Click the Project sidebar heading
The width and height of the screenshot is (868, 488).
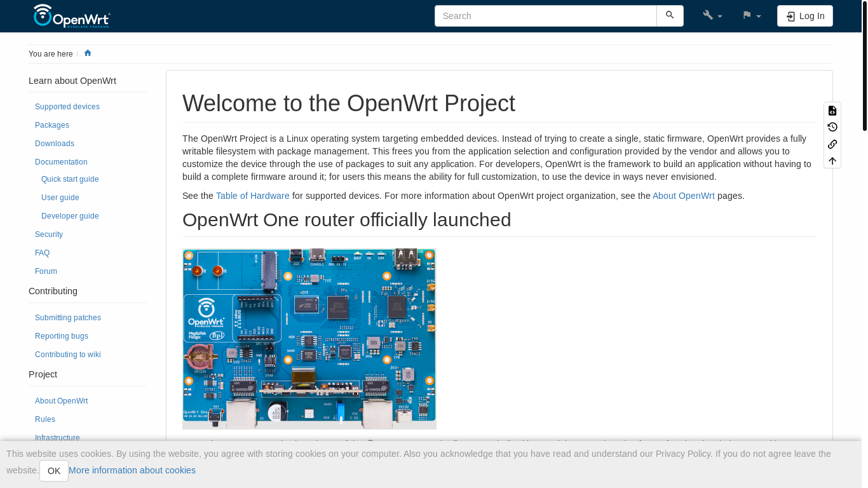pos(43,374)
